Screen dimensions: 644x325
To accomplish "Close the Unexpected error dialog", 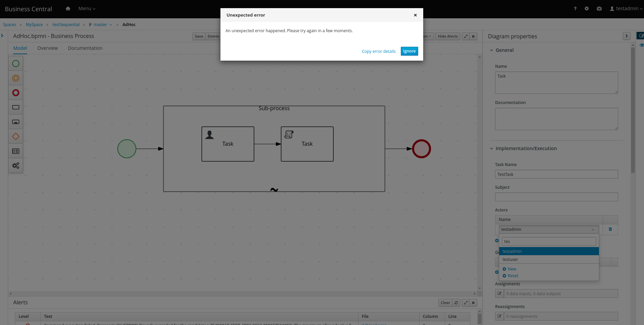I will [x=415, y=15].
